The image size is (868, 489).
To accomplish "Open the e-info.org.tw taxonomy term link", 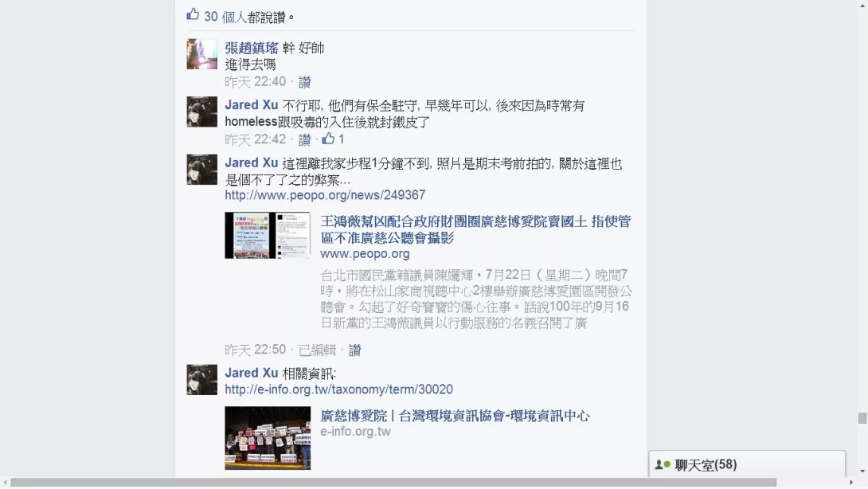I will [x=338, y=389].
